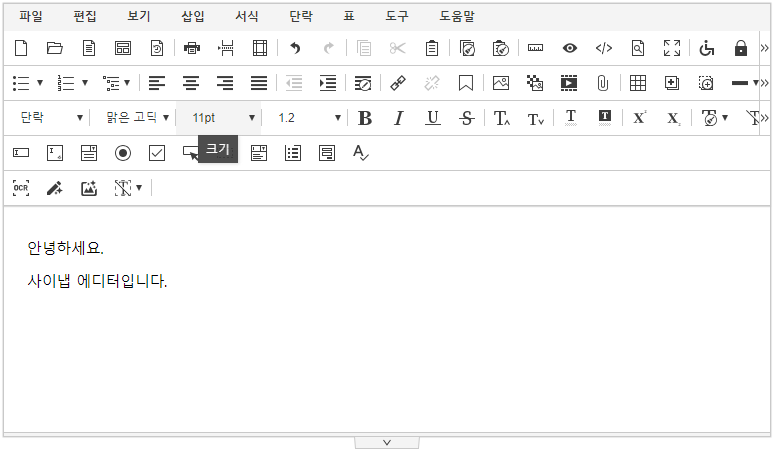Insert a table using grid icon
The width and height of the screenshot is (775, 461).
tap(637, 83)
